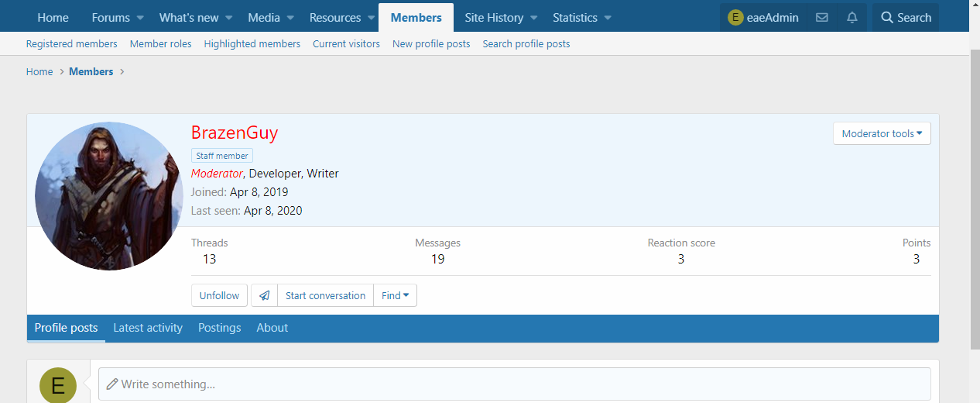Open the Moderator tools dropdown

tap(882, 133)
